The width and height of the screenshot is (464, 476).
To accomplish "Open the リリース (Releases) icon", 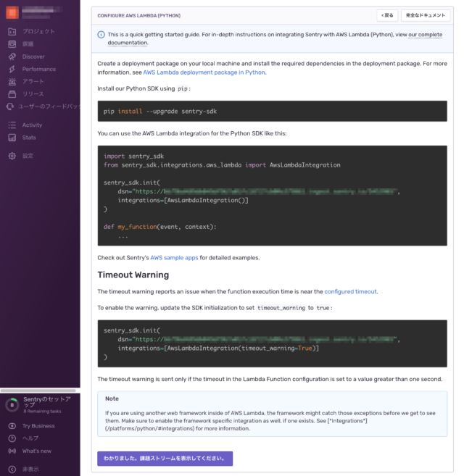I will (12, 93).
